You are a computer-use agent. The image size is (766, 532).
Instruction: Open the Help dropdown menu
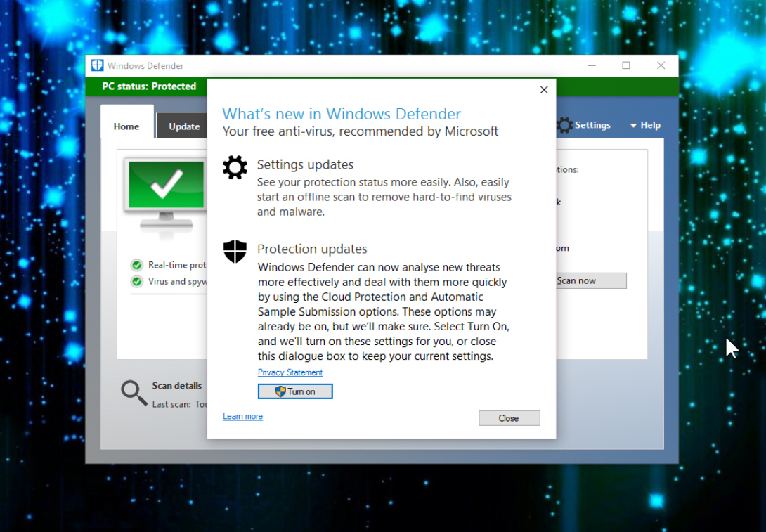[x=645, y=126]
